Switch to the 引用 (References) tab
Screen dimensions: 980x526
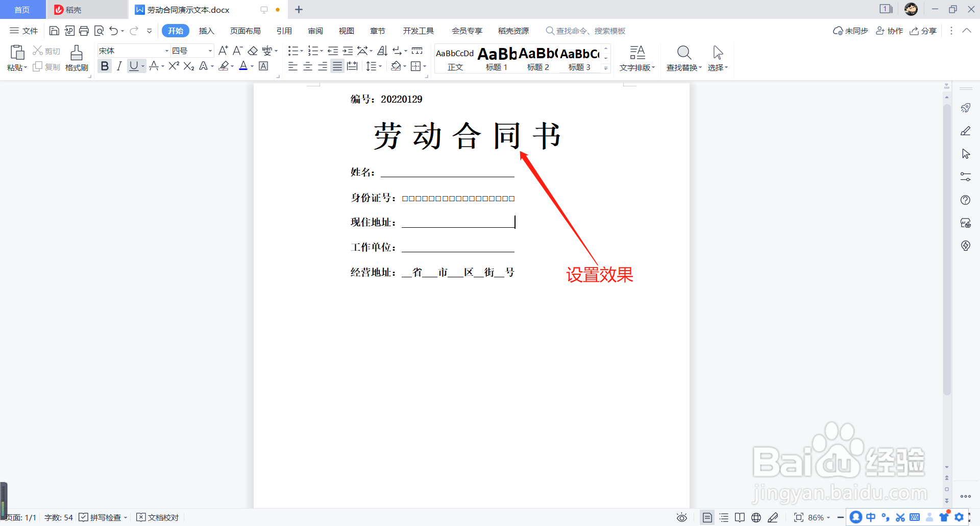284,31
